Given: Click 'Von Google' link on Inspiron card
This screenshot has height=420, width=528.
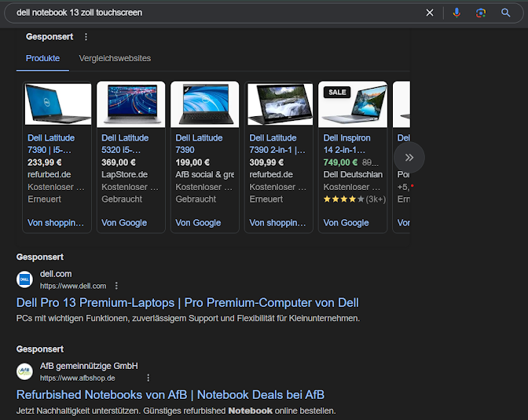Looking at the screenshot, I should 346,223.
